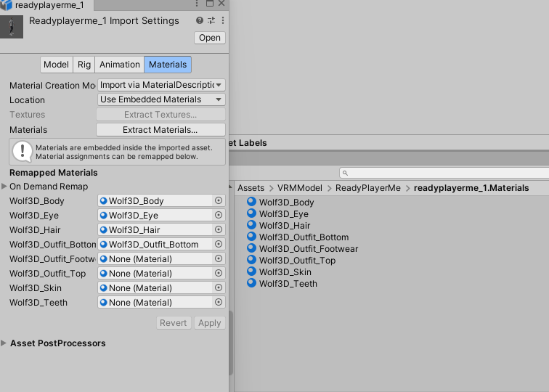
Task: Switch to the Animation tab
Action: pos(119,65)
